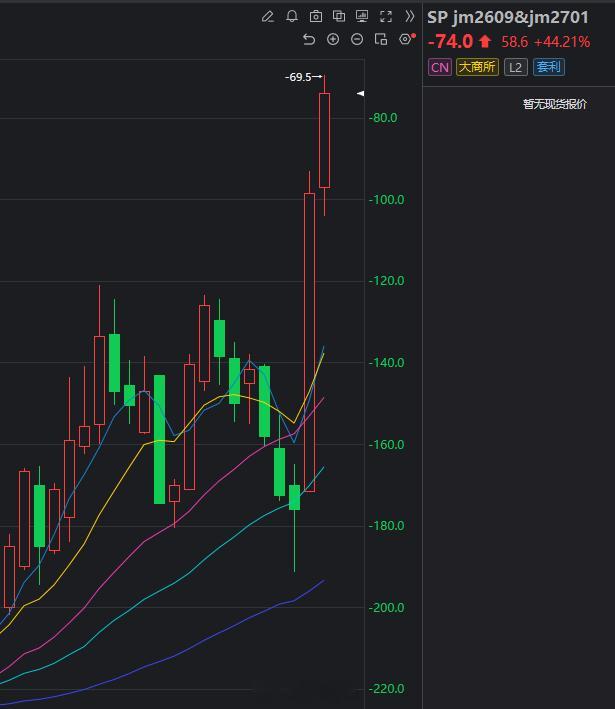Click the SP jm2609&jm2701 contract title

(508, 17)
